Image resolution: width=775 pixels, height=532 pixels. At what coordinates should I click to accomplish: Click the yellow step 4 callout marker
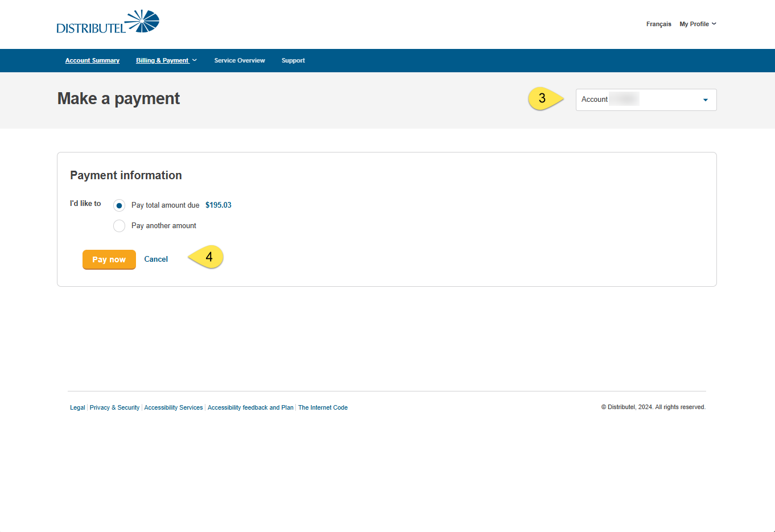[x=208, y=257]
